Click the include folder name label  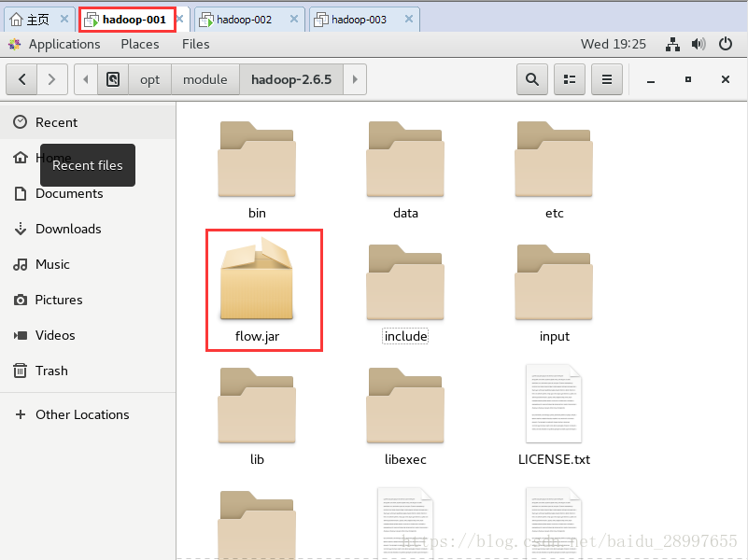[405, 337]
